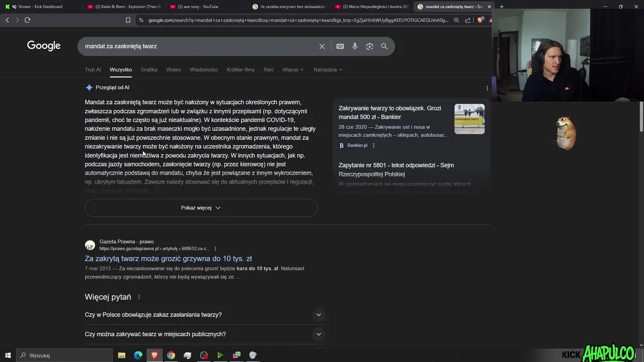Open the green play-arrow app in taskbar

[x=220, y=355]
